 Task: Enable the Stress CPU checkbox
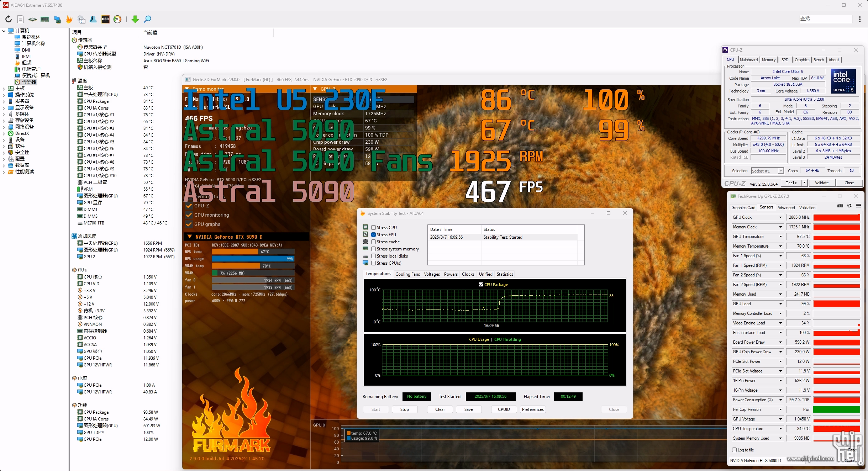[374, 228]
